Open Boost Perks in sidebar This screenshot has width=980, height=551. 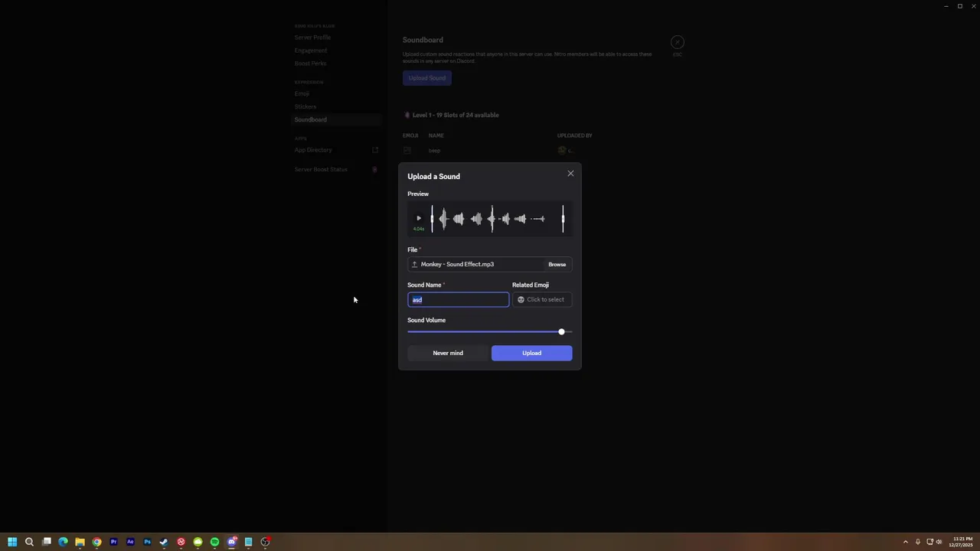[310, 64]
